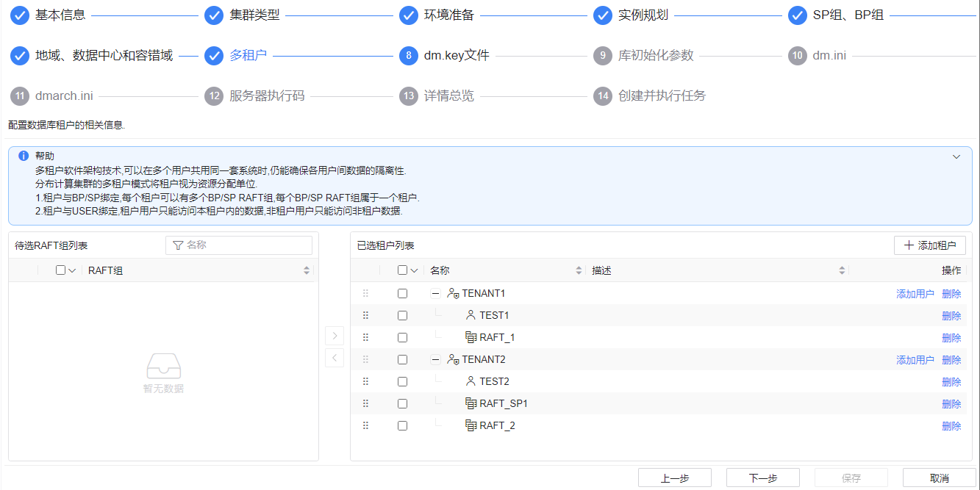Click the drag handle of the TEST1 row
Image resolution: width=980 pixels, height=490 pixels.
click(x=365, y=315)
